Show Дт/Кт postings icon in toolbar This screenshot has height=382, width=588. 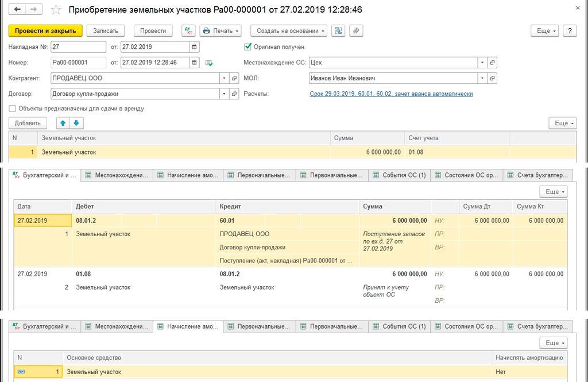(x=188, y=31)
